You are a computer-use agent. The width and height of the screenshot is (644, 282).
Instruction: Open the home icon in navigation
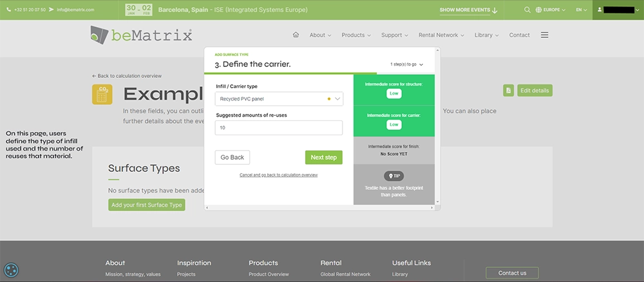click(x=296, y=35)
